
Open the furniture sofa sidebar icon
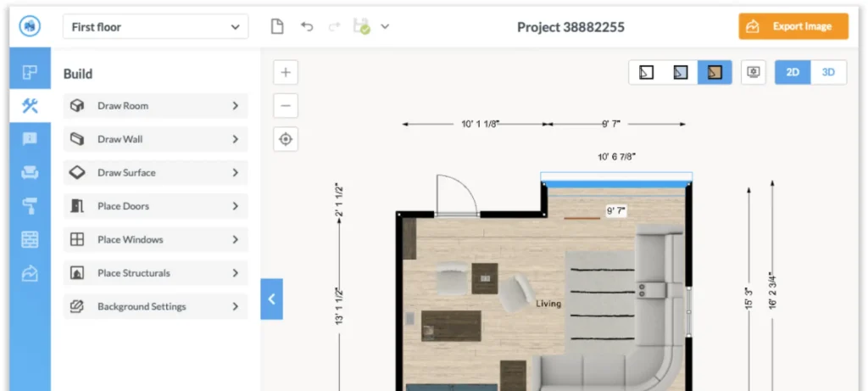(x=30, y=173)
